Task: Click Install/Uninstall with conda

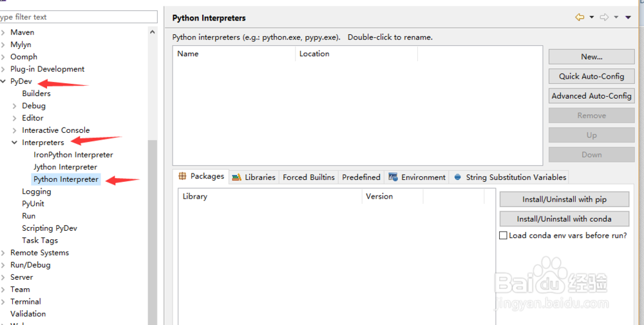Action: point(564,219)
